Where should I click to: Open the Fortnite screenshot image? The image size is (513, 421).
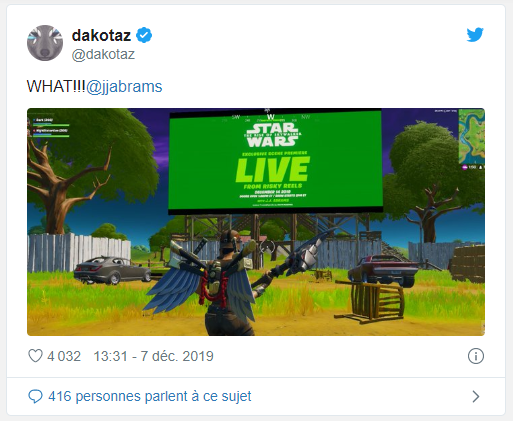click(x=256, y=222)
